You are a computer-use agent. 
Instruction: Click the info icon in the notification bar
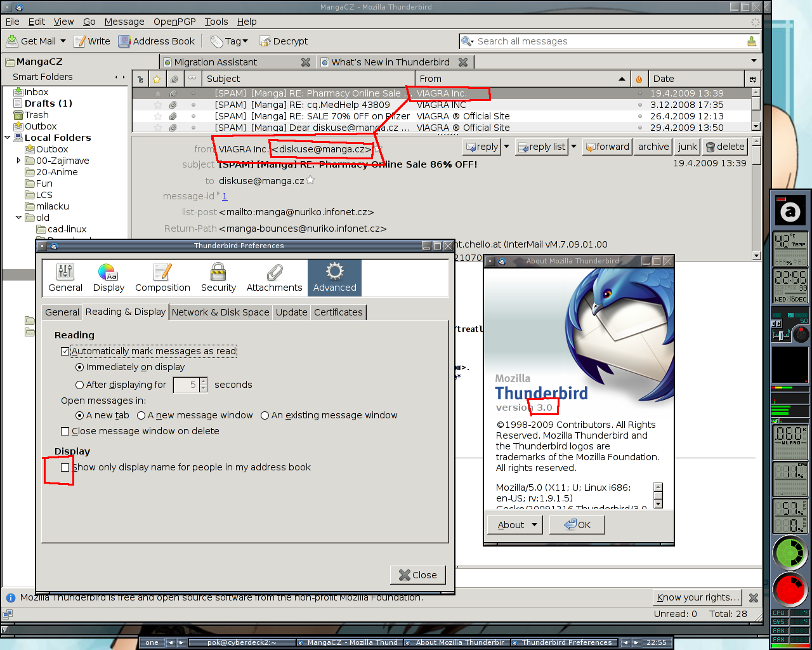click(10, 597)
